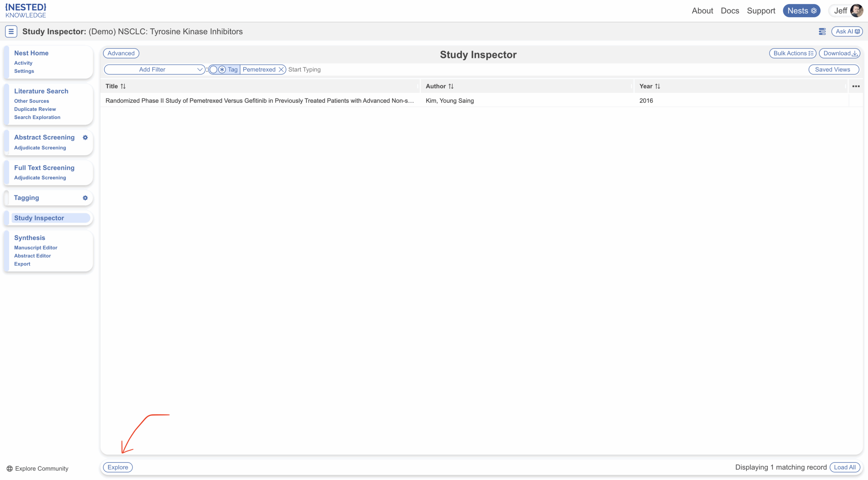
Task: Open the column options three-dots menu
Action: (x=855, y=86)
